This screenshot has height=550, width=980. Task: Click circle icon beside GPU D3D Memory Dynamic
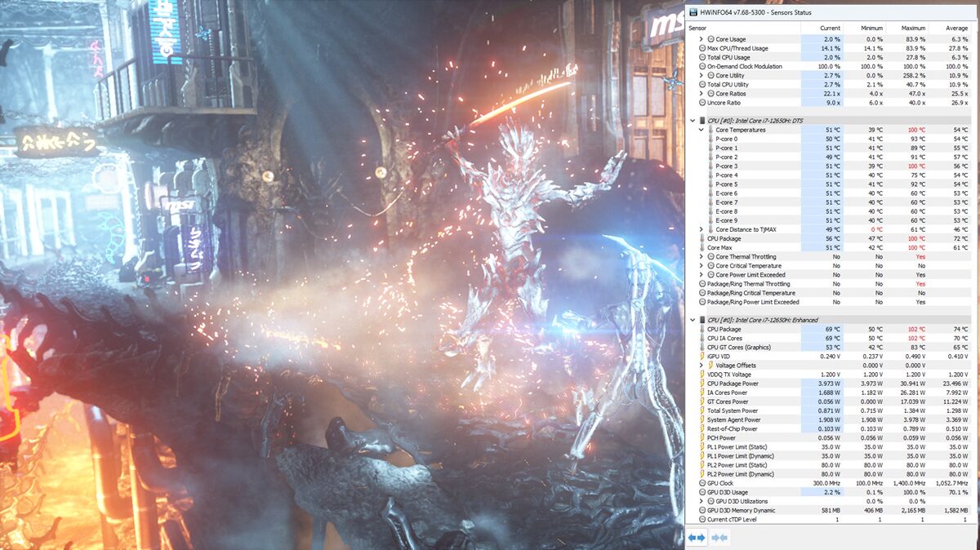702,510
